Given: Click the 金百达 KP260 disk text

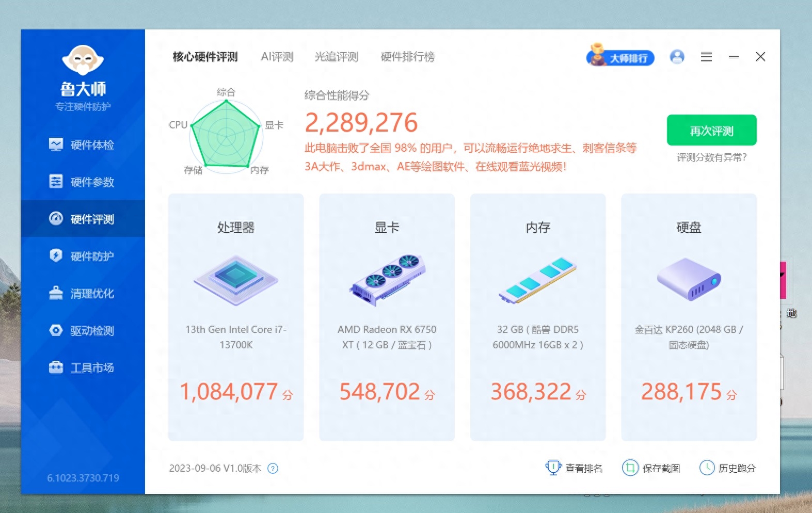Looking at the screenshot, I should pos(689,337).
